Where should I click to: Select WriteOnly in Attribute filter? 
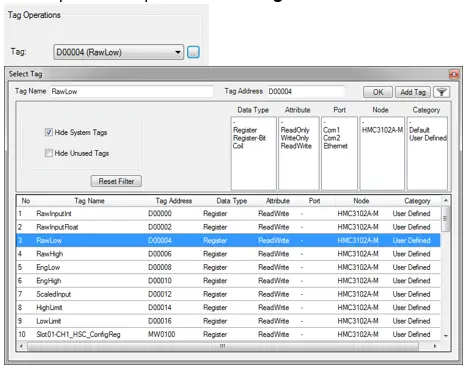click(x=295, y=138)
